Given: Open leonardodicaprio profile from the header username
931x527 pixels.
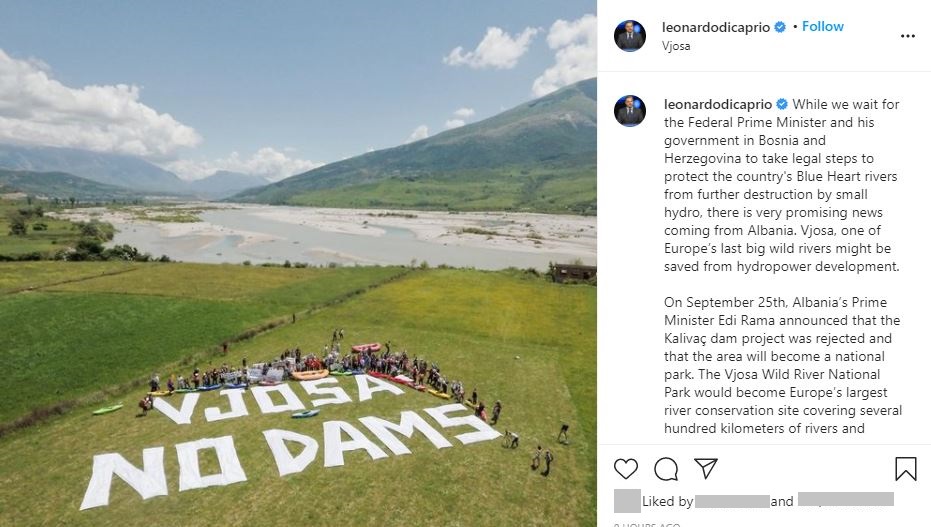Looking at the screenshot, I should point(715,27).
